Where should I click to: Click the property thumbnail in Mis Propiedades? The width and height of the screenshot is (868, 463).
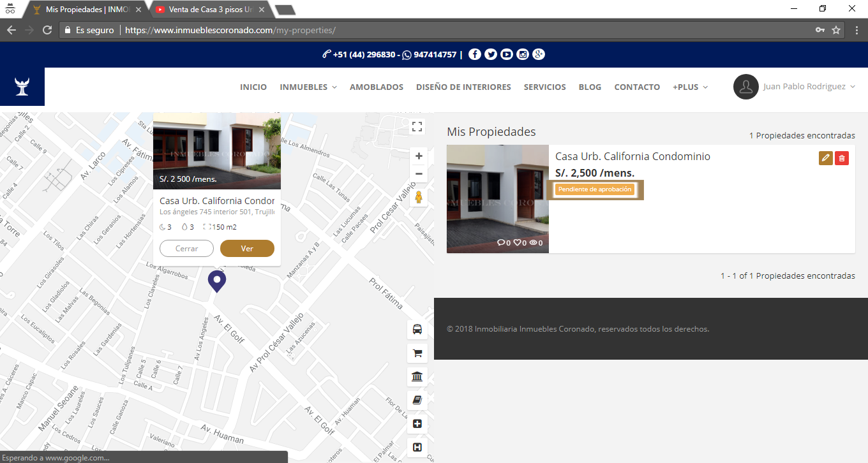pos(497,198)
